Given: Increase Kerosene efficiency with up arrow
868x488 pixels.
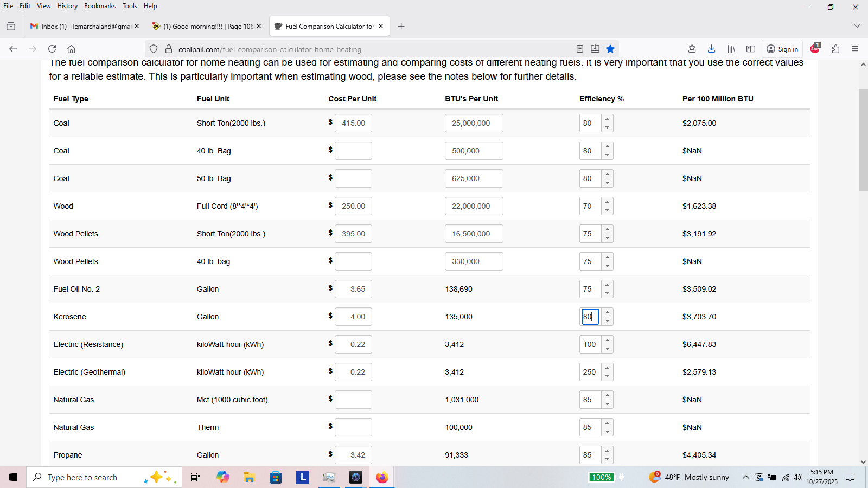Looking at the screenshot, I should [x=607, y=312].
